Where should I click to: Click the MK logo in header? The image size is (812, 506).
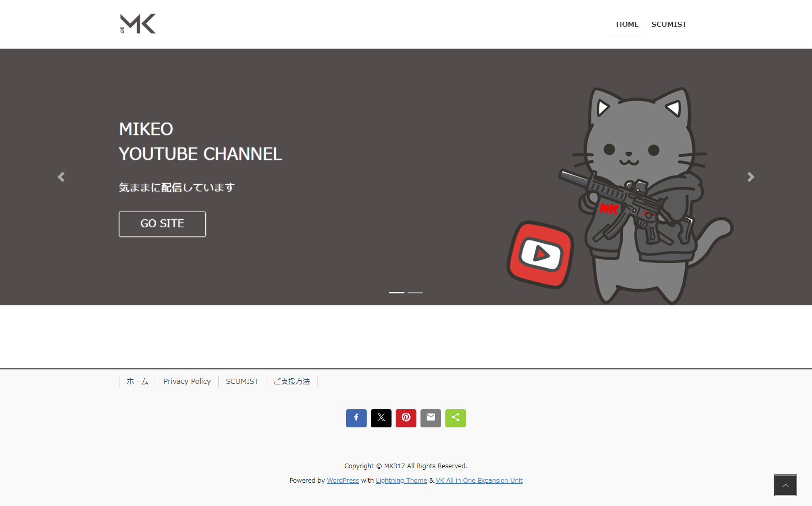(138, 24)
